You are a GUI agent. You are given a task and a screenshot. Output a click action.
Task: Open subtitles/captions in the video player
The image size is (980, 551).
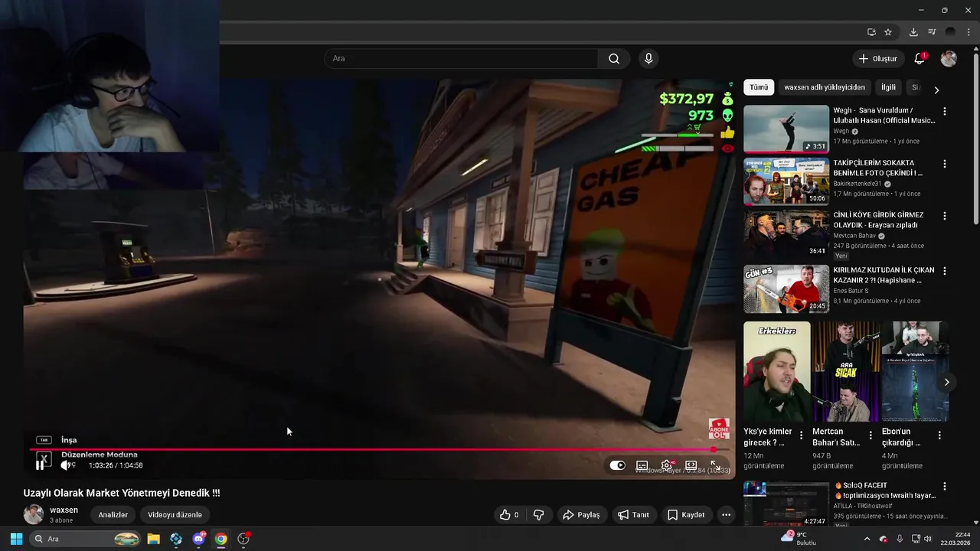coord(642,465)
